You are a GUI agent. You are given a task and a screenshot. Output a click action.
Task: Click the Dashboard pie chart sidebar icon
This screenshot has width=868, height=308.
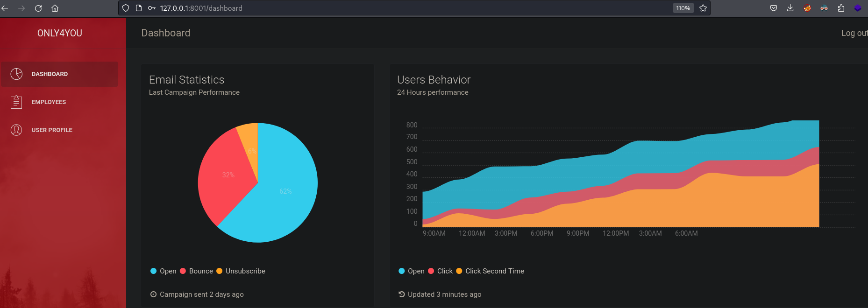[x=16, y=74]
